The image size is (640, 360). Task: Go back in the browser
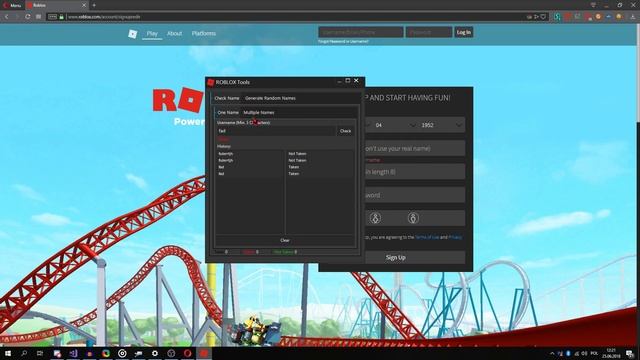pyautogui.click(x=7, y=17)
